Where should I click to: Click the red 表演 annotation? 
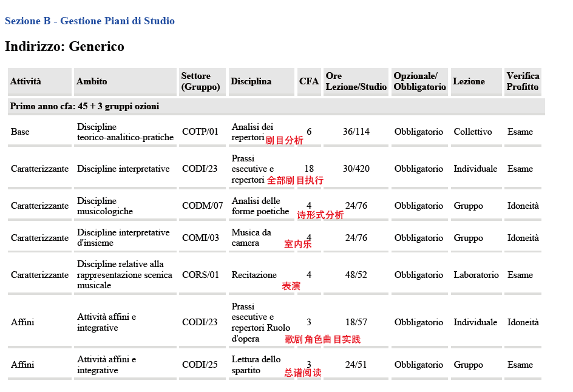[291, 286]
